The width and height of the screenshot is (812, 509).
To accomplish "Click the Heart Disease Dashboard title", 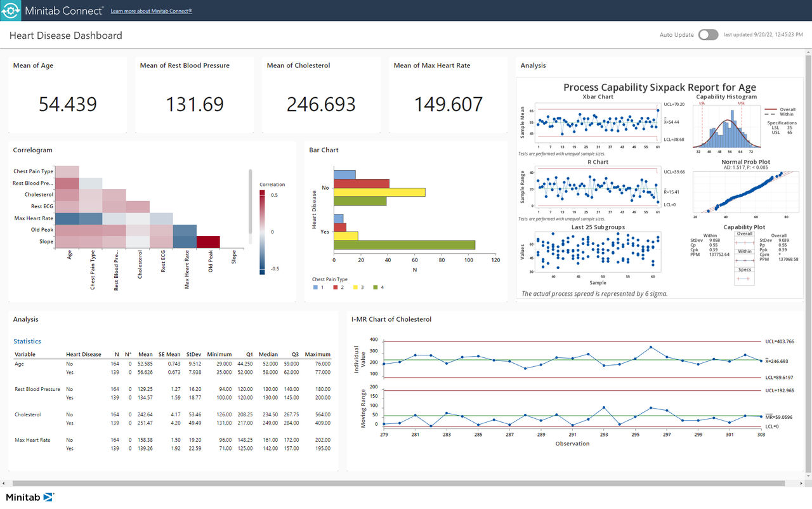I will [65, 36].
